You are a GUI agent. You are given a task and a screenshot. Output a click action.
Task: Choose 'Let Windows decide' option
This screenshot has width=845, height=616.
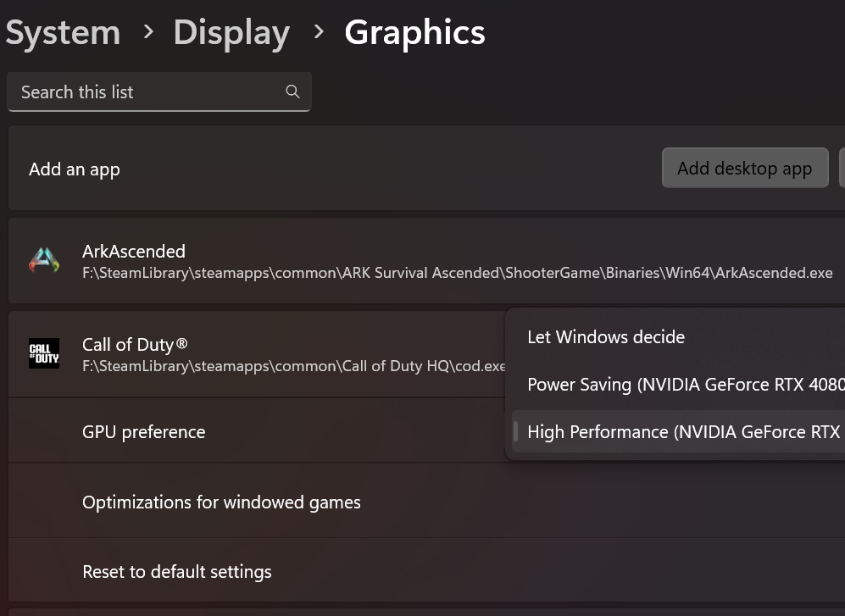pos(606,337)
